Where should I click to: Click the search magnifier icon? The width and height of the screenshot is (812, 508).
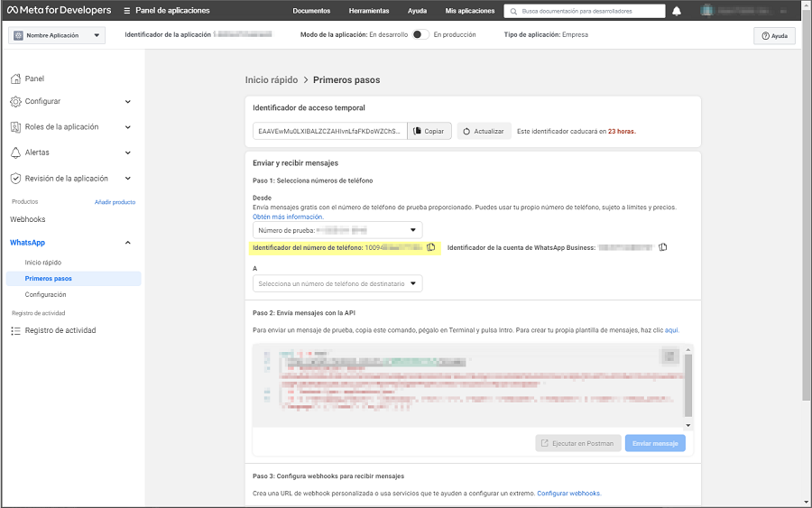click(x=513, y=11)
